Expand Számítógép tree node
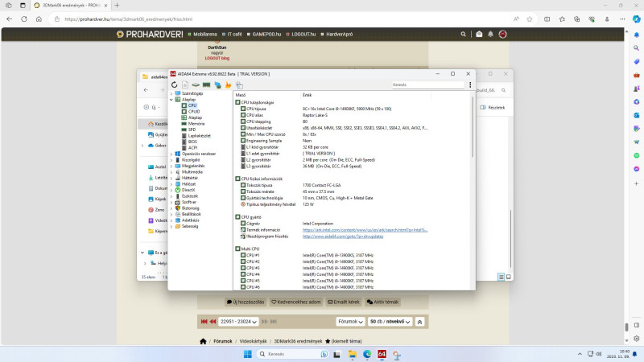 pyautogui.click(x=171, y=93)
